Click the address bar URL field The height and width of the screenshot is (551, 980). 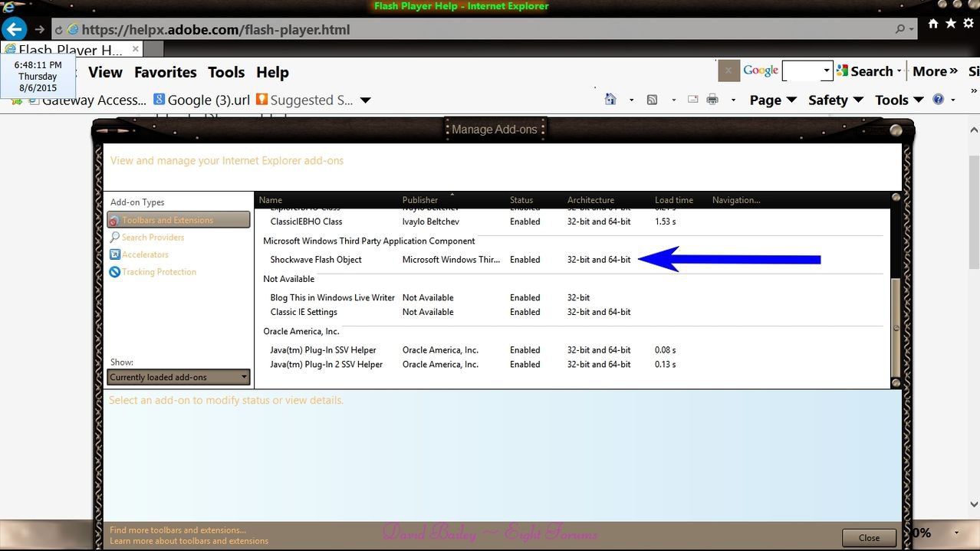point(482,30)
